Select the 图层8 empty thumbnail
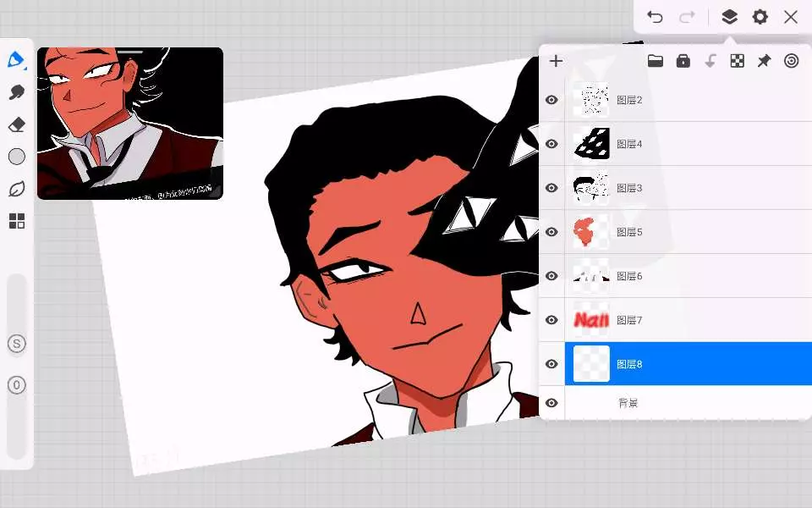Image resolution: width=812 pixels, height=508 pixels. point(591,364)
